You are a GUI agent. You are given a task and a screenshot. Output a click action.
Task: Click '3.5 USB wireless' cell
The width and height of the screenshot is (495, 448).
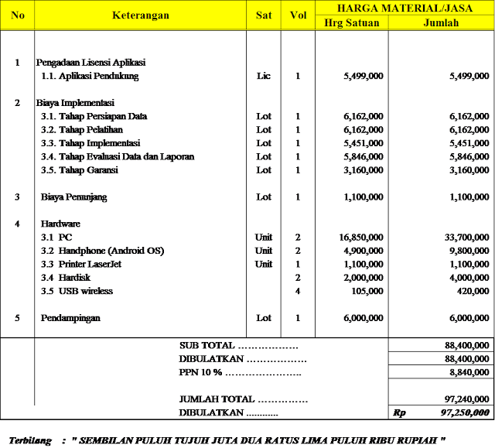77,291
